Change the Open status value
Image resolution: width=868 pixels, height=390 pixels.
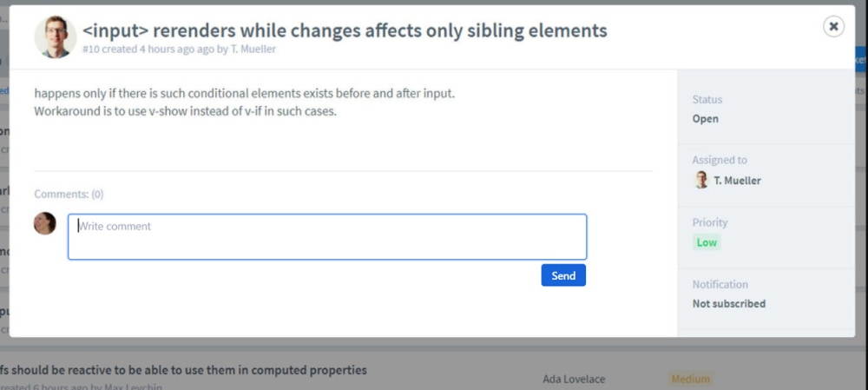point(705,118)
